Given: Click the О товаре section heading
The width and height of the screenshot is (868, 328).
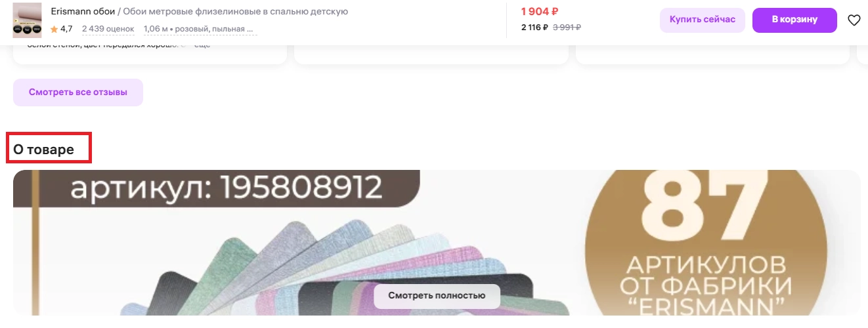Looking at the screenshot, I should point(43,150).
